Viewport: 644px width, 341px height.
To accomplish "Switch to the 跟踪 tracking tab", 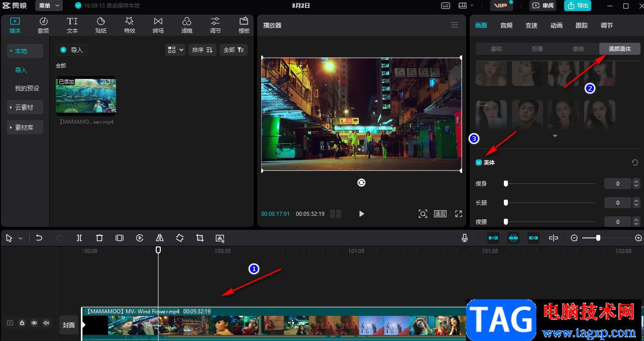I will [582, 25].
